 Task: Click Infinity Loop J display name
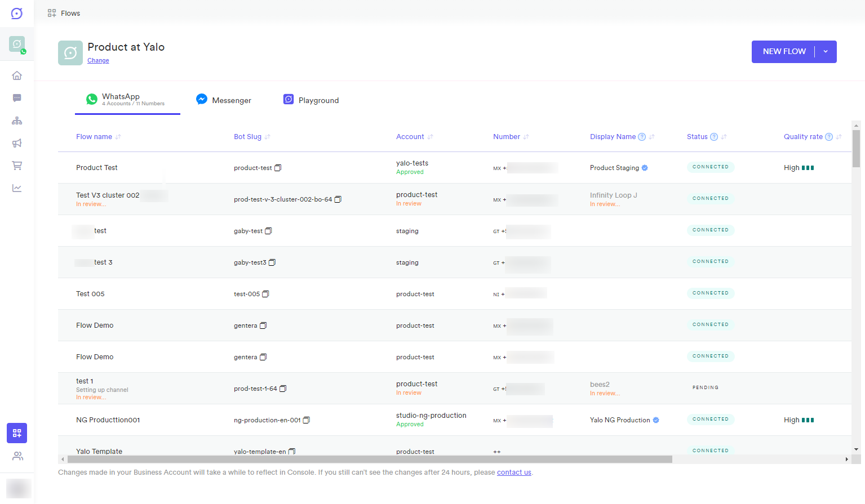[x=614, y=195]
